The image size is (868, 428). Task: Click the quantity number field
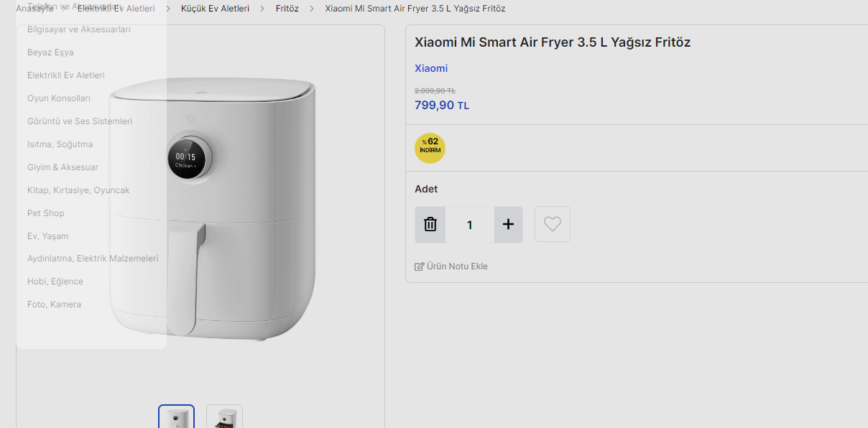tap(469, 225)
